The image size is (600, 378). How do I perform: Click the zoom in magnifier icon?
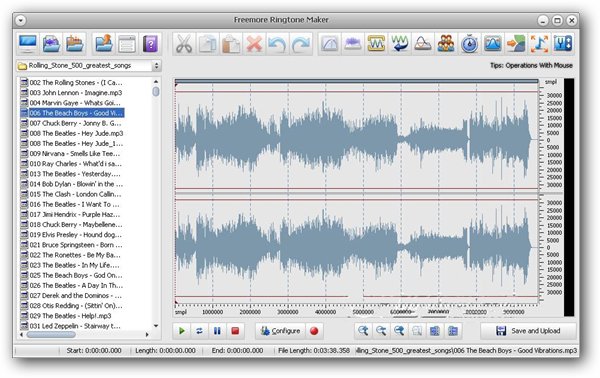tap(363, 331)
